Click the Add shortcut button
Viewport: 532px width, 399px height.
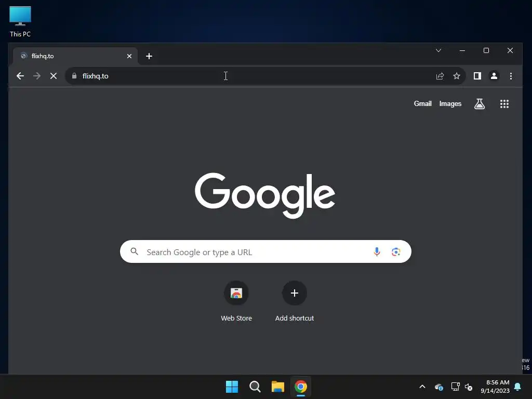click(294, 301)
